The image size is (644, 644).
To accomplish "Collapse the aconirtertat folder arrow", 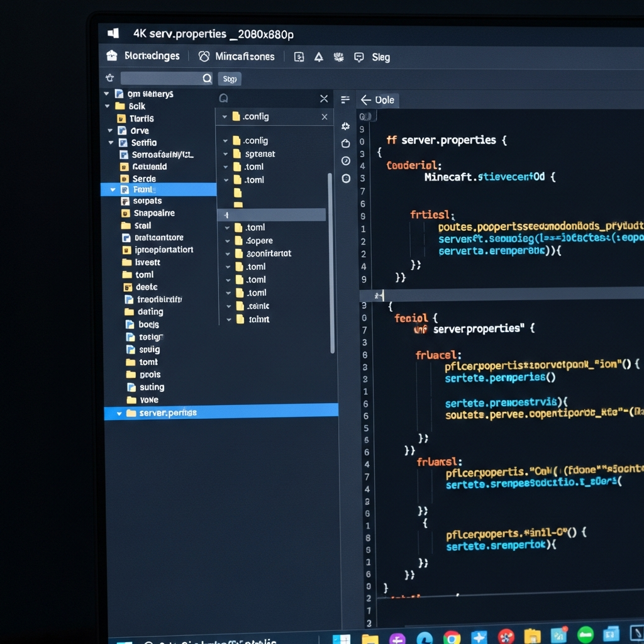I will 228,254.
